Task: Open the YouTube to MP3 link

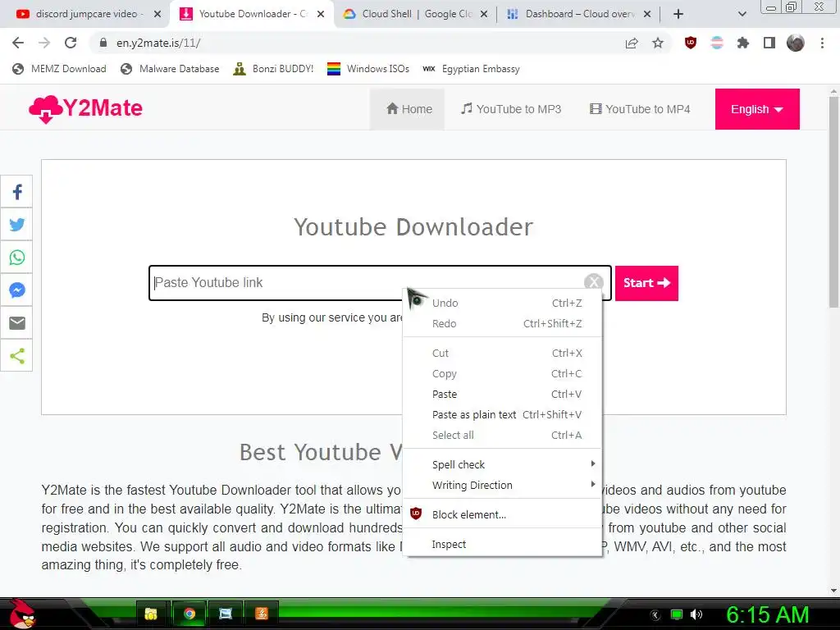Action: click(510, 109)
